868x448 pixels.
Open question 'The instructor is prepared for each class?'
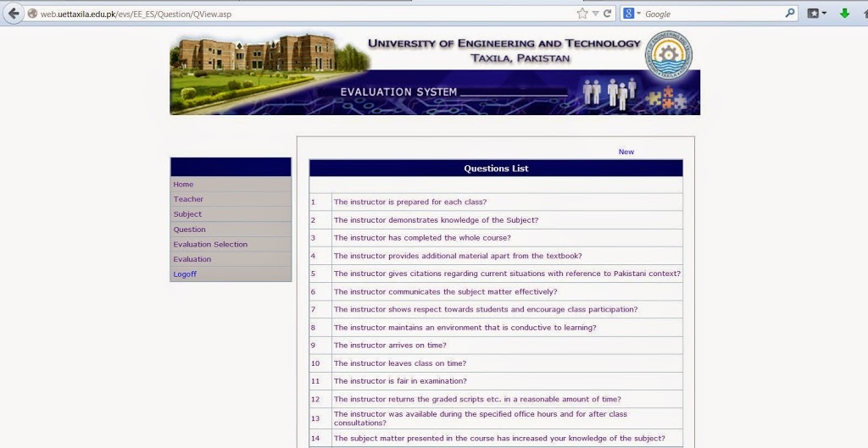coord(410,202)
